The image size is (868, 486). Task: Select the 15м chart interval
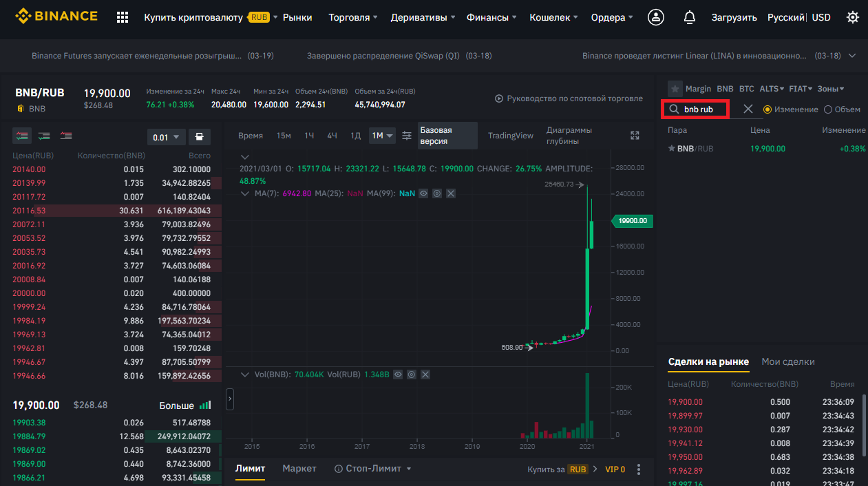[284, 136]
